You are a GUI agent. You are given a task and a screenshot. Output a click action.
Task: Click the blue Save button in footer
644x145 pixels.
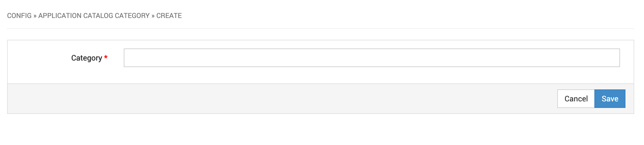pyautogui.click(x=610, y=99)
